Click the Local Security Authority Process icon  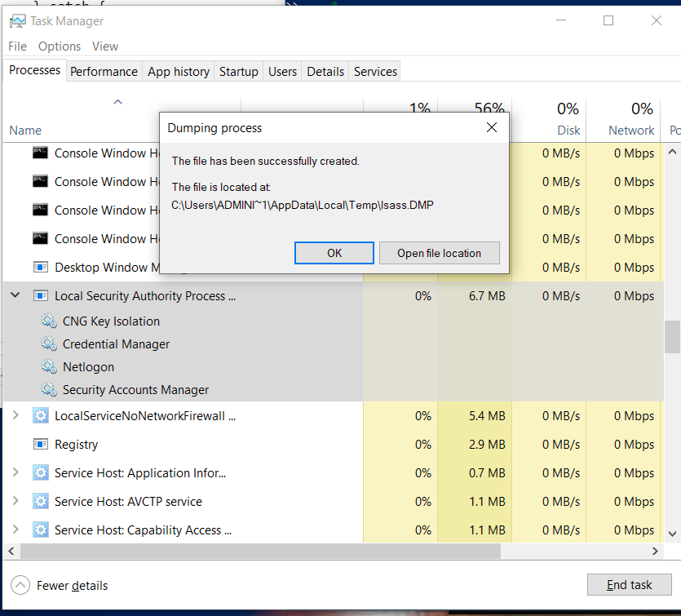(41, 296)
